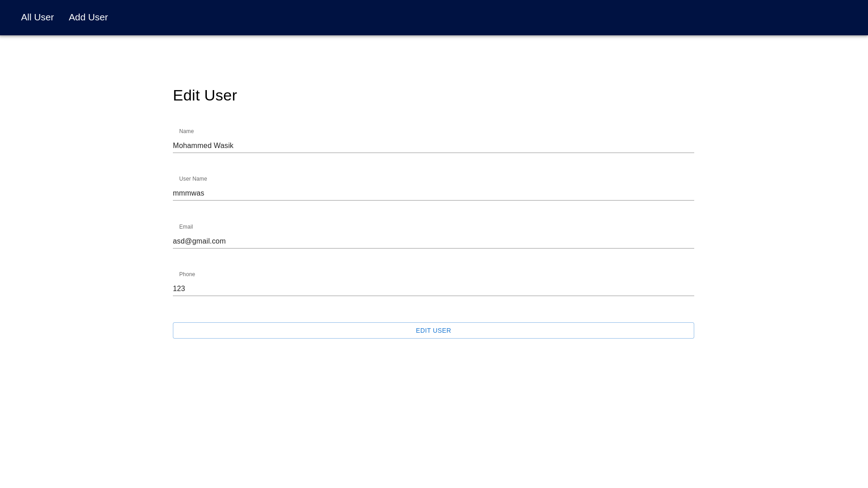The image size is (868, 488).
Task: Click the "gmail.com" part of the email
Action: [209, 241]
